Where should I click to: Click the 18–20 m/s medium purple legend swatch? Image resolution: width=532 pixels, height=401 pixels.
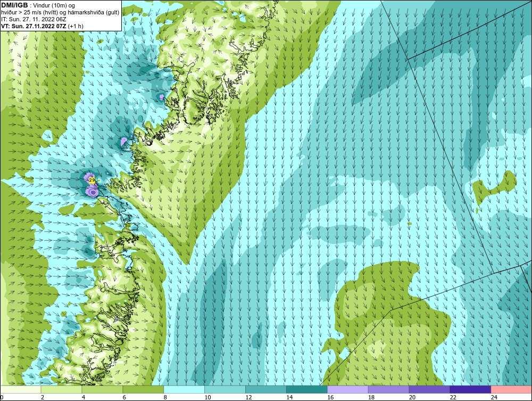click(x=388, y=389)
